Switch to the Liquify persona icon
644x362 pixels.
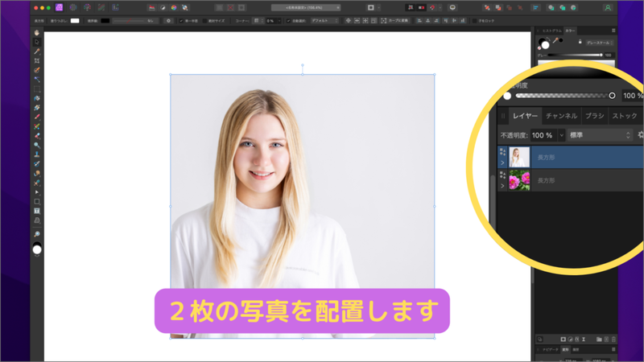coord(73,7)
